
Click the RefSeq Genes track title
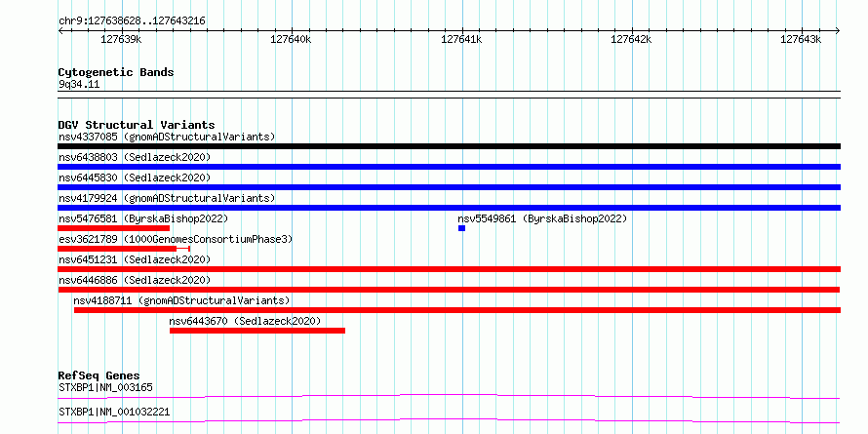click(99, 375)
